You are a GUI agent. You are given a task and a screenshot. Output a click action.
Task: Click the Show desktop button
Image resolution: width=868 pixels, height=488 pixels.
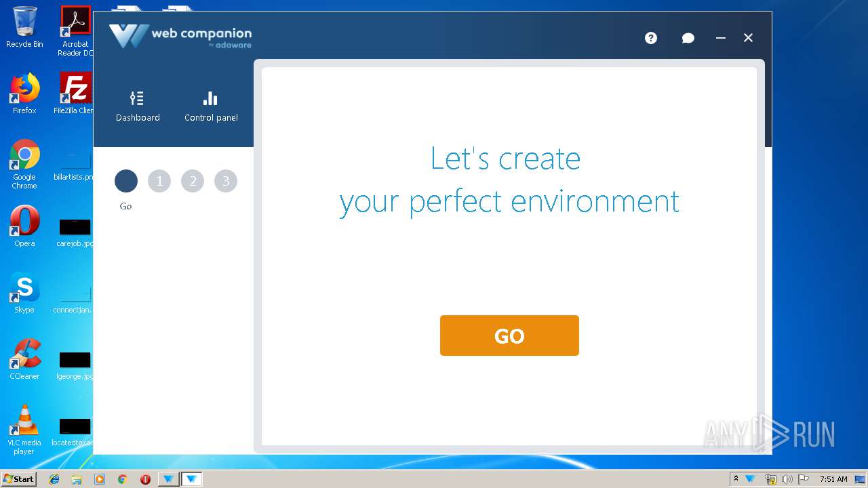coord(860,479)
